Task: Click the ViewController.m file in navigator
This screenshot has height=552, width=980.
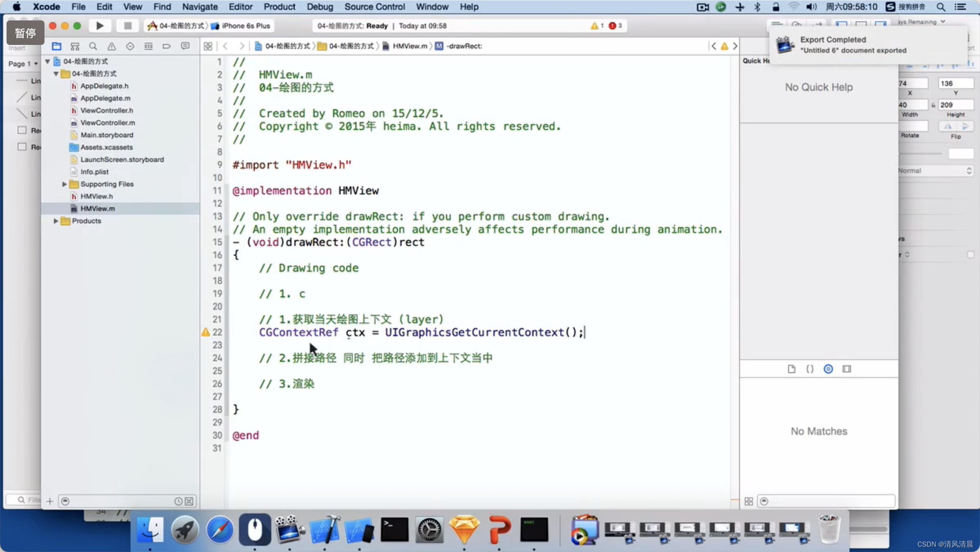Action: pos(107,122)
